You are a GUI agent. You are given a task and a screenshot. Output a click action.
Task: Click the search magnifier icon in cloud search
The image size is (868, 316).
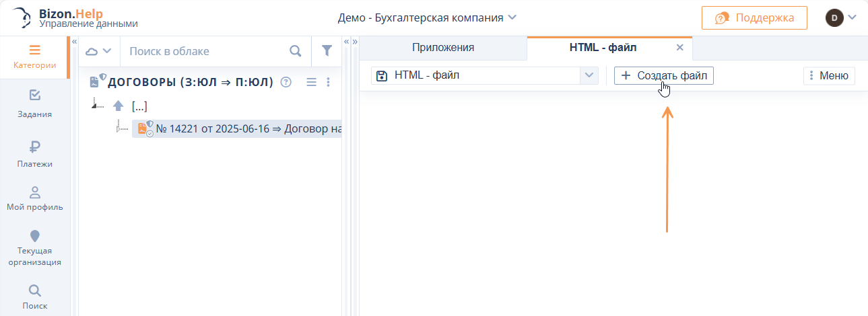pos(295,51)
